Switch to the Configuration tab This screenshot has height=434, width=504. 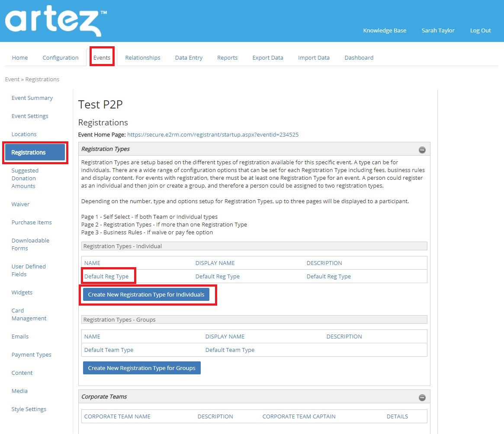tap(61, 58)
